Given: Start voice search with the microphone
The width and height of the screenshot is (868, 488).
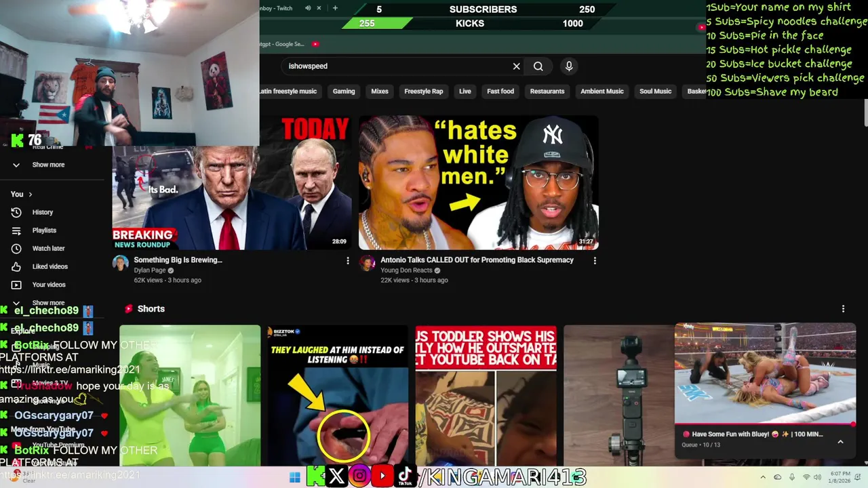Looking at the screenshot, I should click(569, 66).
